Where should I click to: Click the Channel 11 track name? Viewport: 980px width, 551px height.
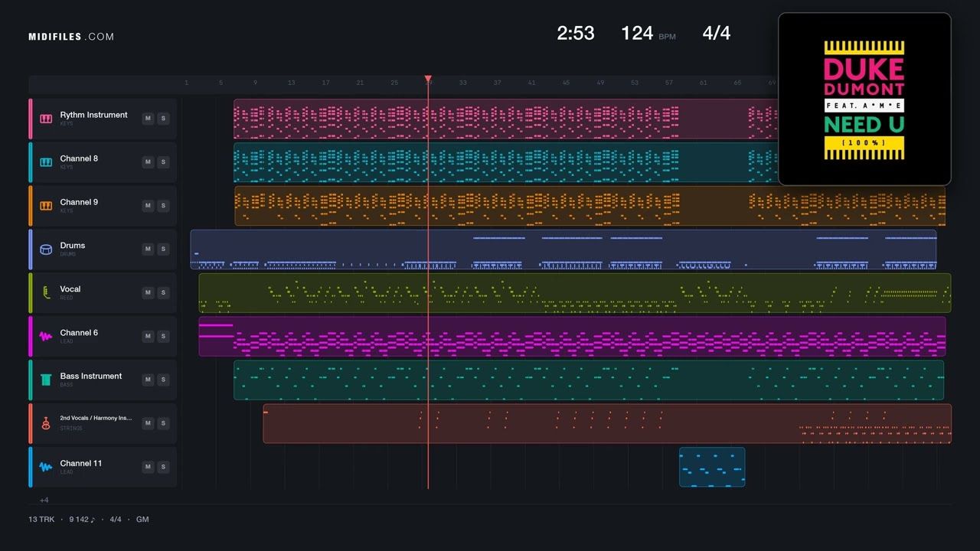click(x=81, y=463)
